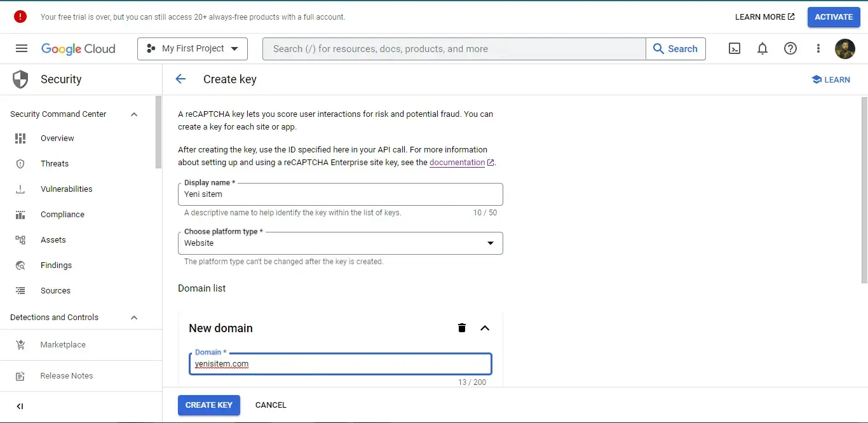Click the Release Notes icon

coord(20,376)
